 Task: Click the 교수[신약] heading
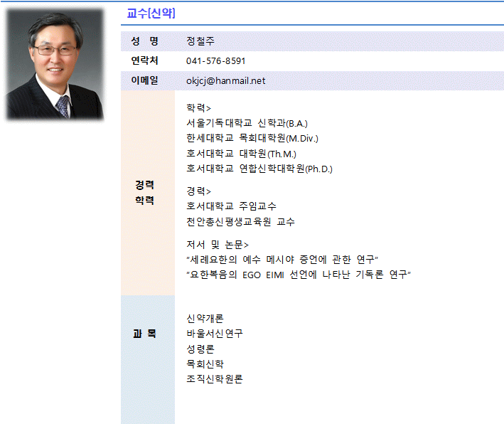click(x=151, y=14)
